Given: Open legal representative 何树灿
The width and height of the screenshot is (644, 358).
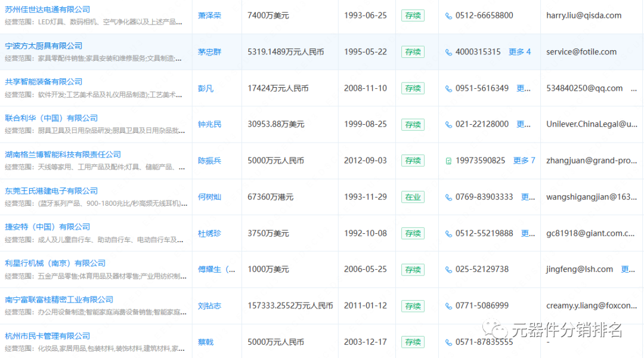Looking at the screenshot, I should click(x=209, y=197).
